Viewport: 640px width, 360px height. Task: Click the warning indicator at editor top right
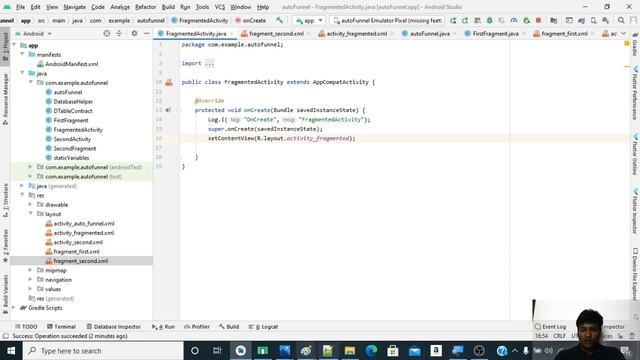pyautogui.click(x=627, y=44)
